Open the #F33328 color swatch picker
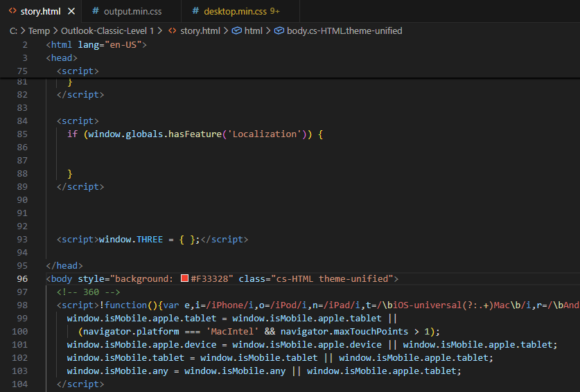580x392 pixels. pos(184,278)
